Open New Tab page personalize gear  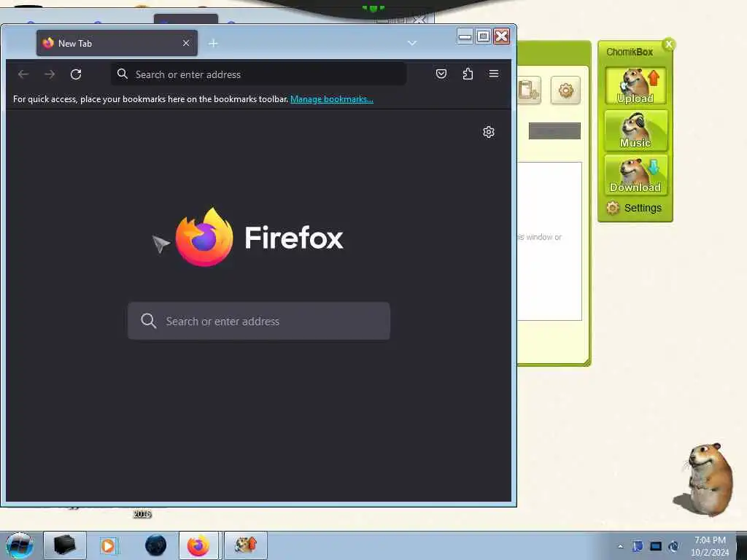488,132
